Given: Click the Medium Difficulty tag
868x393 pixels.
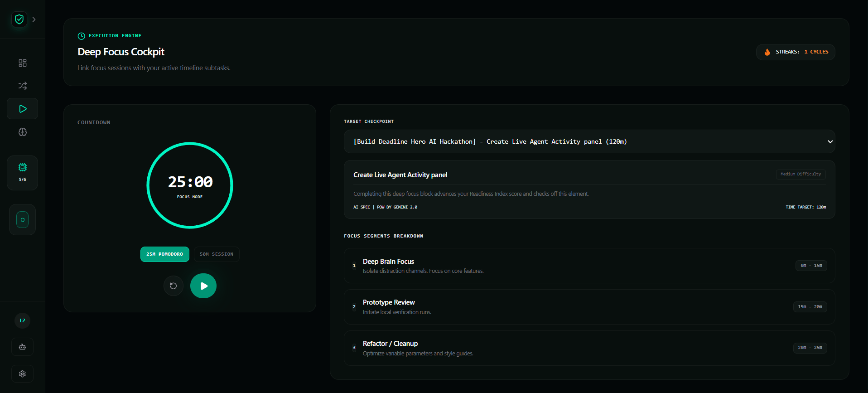Looking at the screenshot, I should (800, 174).
